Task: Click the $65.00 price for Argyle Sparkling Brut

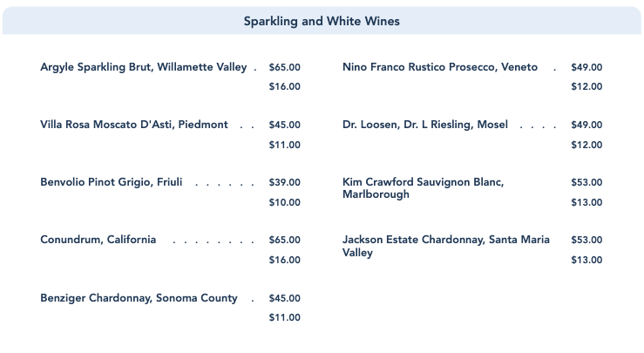Action: tap(285, 67)
